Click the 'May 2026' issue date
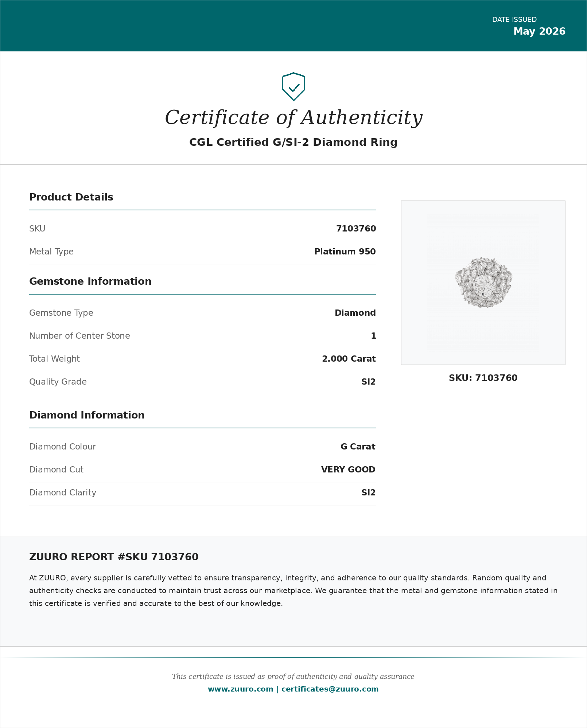The image size is (587, 728). [539, 31]
